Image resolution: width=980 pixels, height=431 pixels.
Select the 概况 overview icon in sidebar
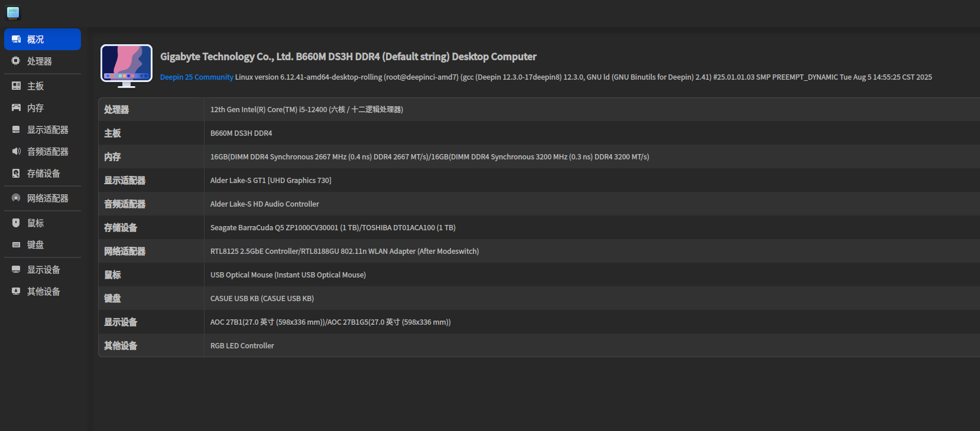click(16, 40)
